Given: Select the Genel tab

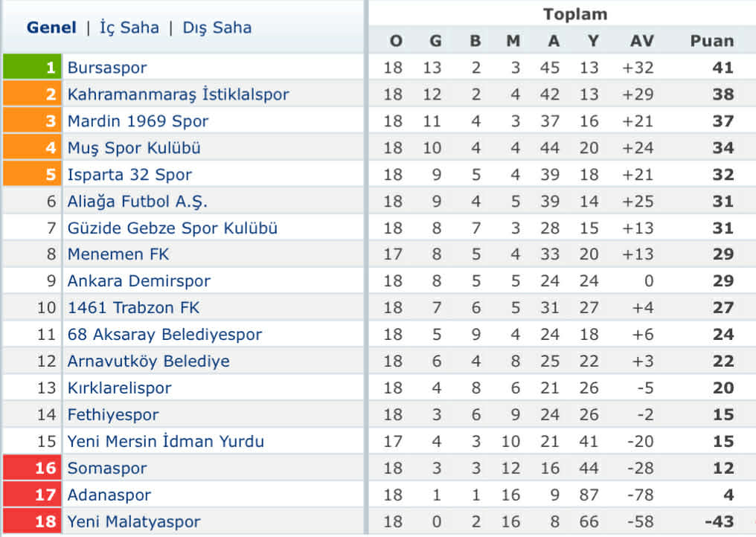Looking at the screenshot, I should coord(50,27).
